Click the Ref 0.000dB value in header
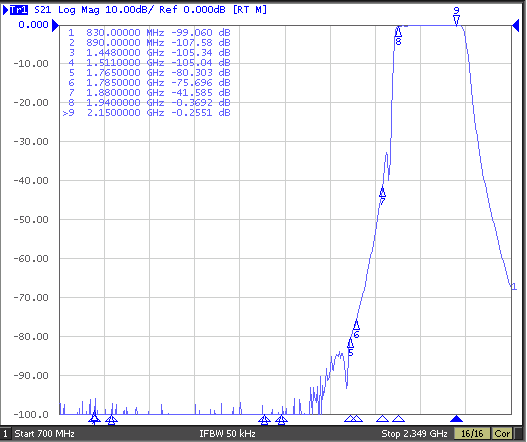 point(192,10)
